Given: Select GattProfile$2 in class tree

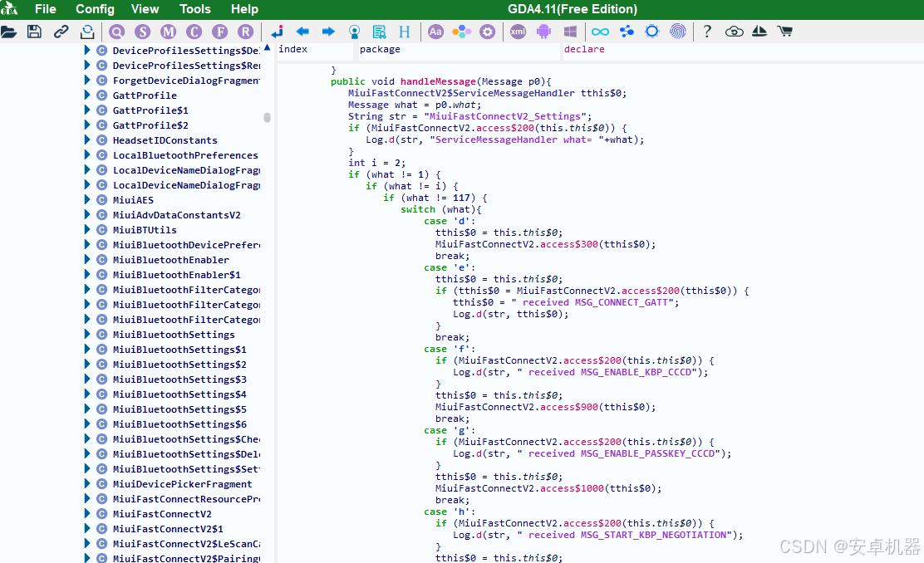Looking at the screenshot, I should tap(150, 125).
